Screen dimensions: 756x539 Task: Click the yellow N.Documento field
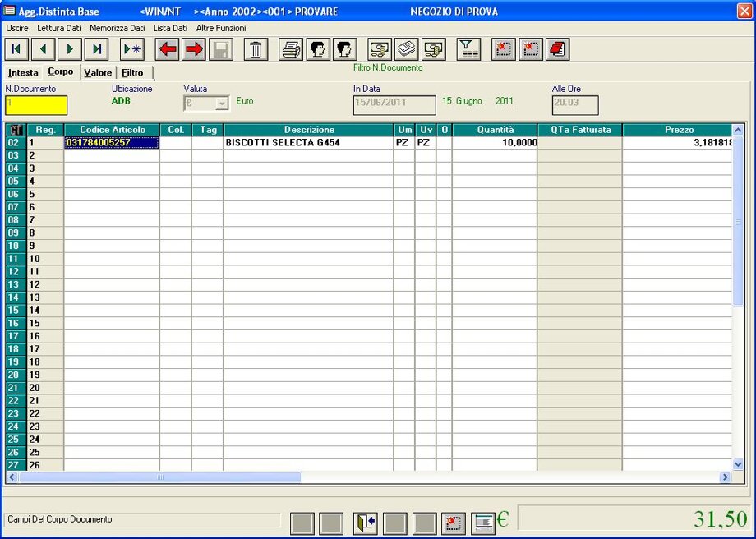[x=36, y=105]
